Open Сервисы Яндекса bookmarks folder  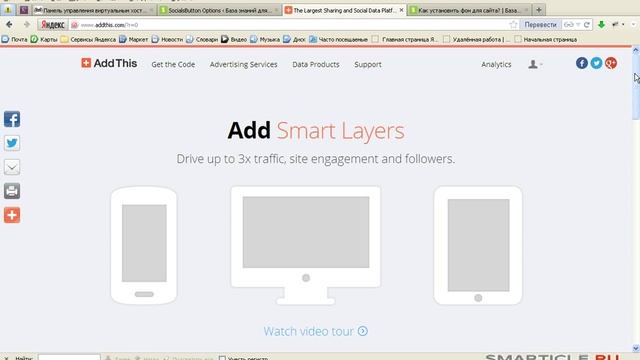[x=89, y=40]
